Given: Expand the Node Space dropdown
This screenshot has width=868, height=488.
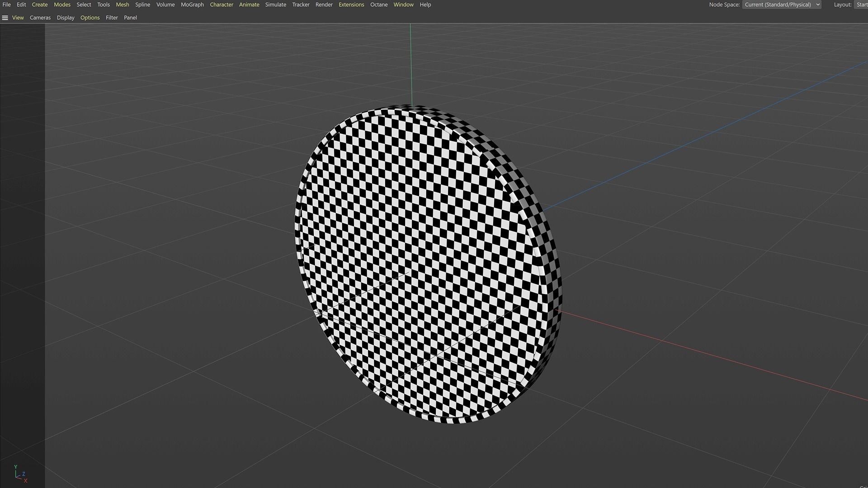Looking at the screenshot, I should (782, 5).
